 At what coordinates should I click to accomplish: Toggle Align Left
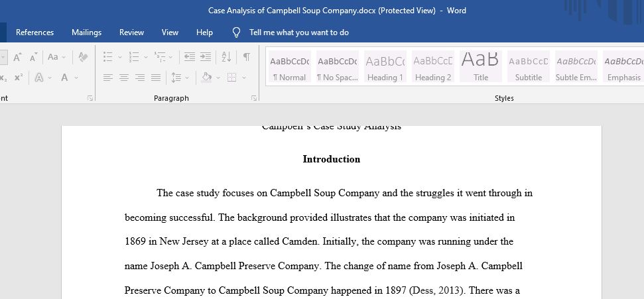108,78
